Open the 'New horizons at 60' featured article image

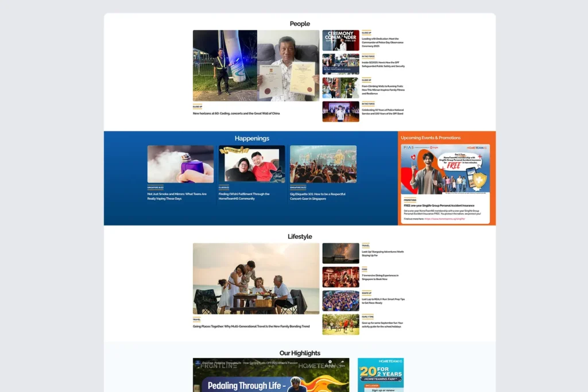click(256, 65)
